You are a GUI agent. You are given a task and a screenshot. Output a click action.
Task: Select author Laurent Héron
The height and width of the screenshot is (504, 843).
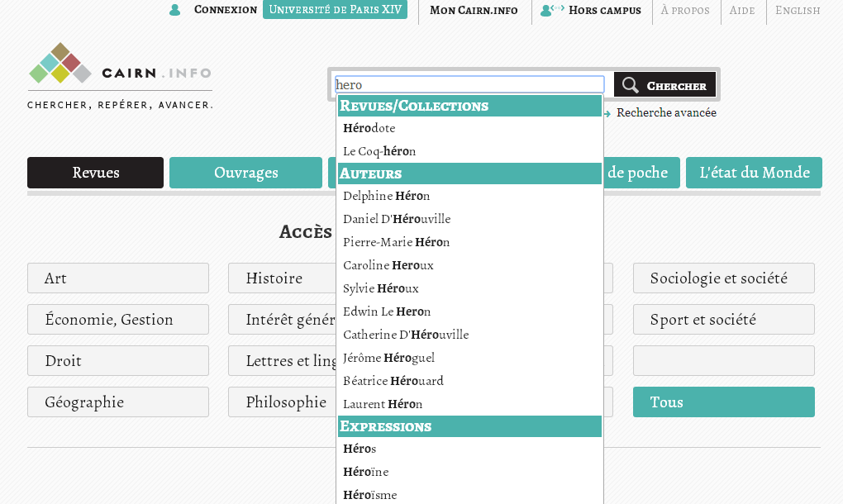point(469,403)
